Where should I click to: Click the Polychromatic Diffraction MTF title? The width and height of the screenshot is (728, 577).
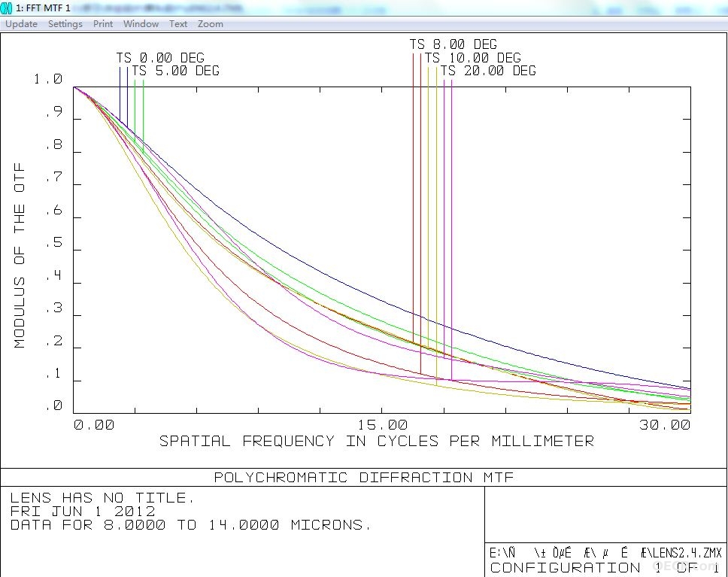(x=363, y=477)
